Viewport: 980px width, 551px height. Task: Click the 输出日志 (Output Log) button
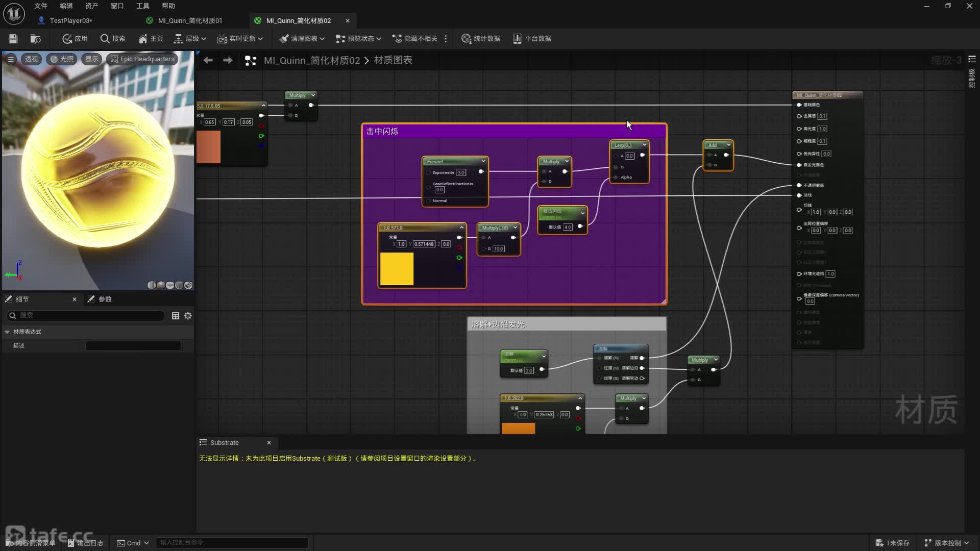coord(85,543)
